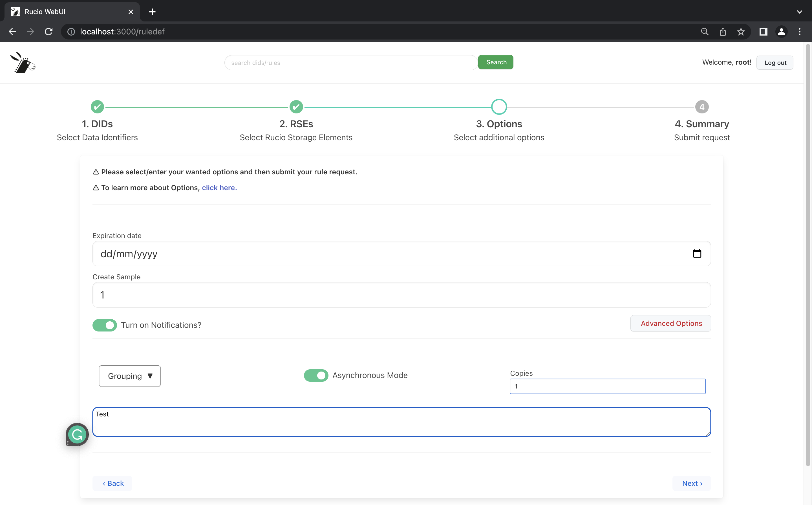Go to step 4 Summary
The height and width of the screenshot is (505, 812).
(x=701, y=107)
